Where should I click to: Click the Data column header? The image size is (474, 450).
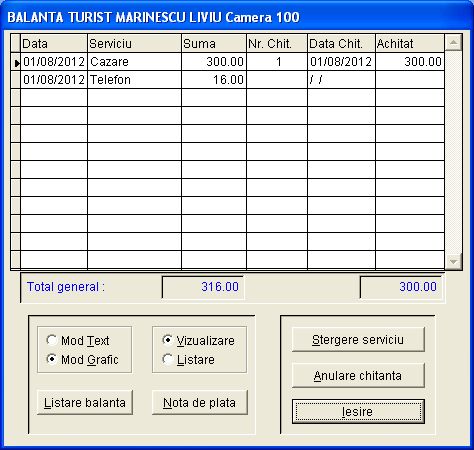point(54,44)
